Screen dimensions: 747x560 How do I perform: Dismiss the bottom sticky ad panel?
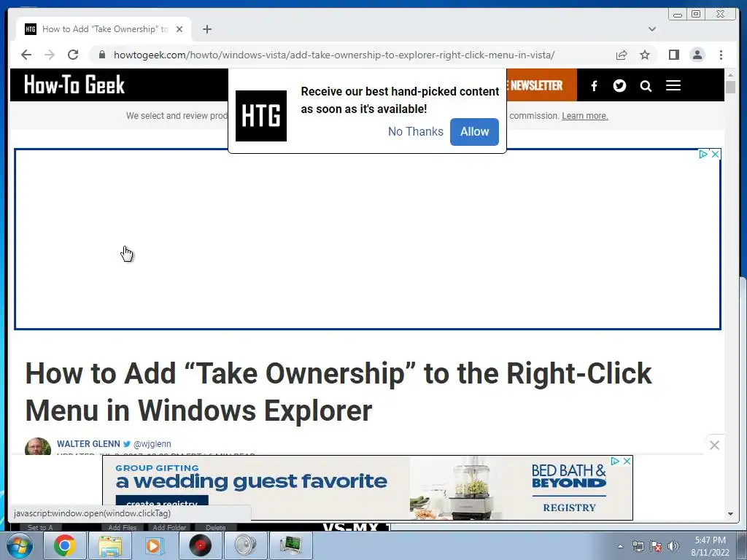[x=714, y=446]
